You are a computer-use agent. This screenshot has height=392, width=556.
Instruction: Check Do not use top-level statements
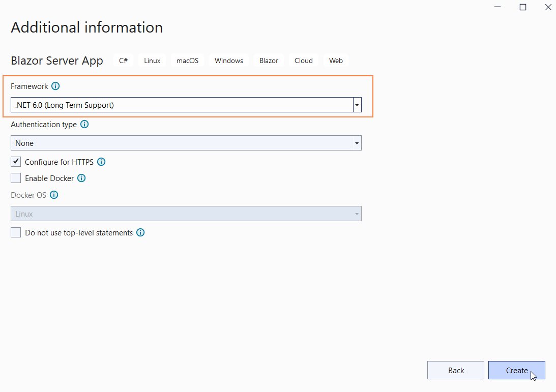coord(15,232)
